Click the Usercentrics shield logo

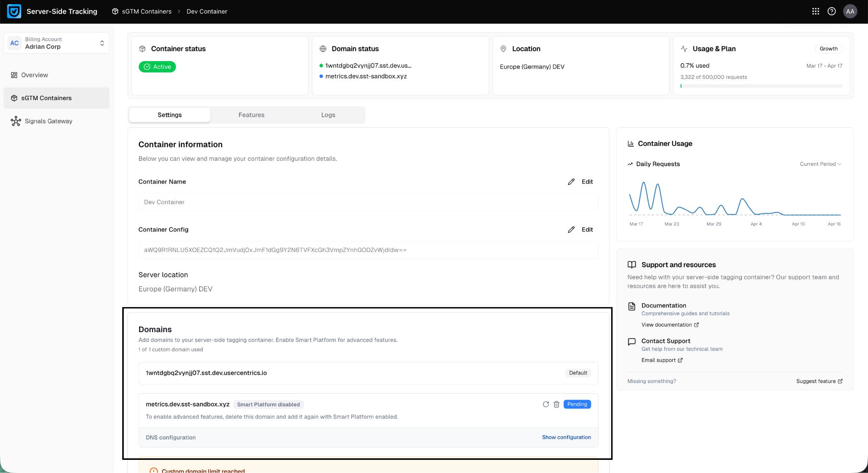coord(14,11)
